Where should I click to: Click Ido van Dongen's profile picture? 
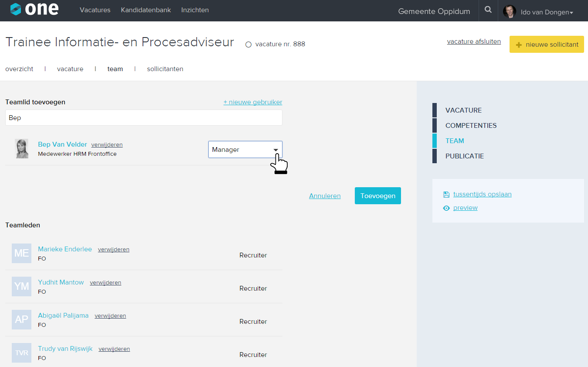[509, 12]
